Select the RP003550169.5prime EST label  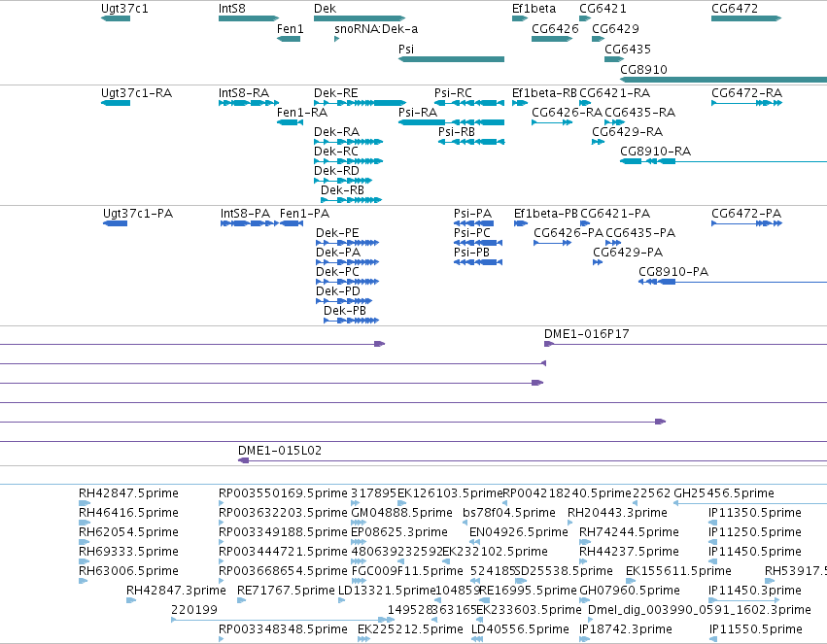[283, 493]
